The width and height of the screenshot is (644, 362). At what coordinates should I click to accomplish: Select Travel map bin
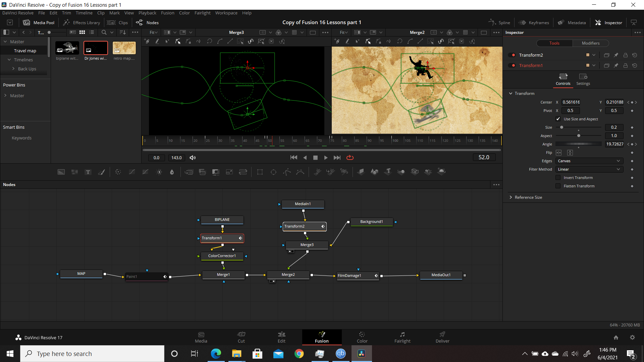(25, 51)
